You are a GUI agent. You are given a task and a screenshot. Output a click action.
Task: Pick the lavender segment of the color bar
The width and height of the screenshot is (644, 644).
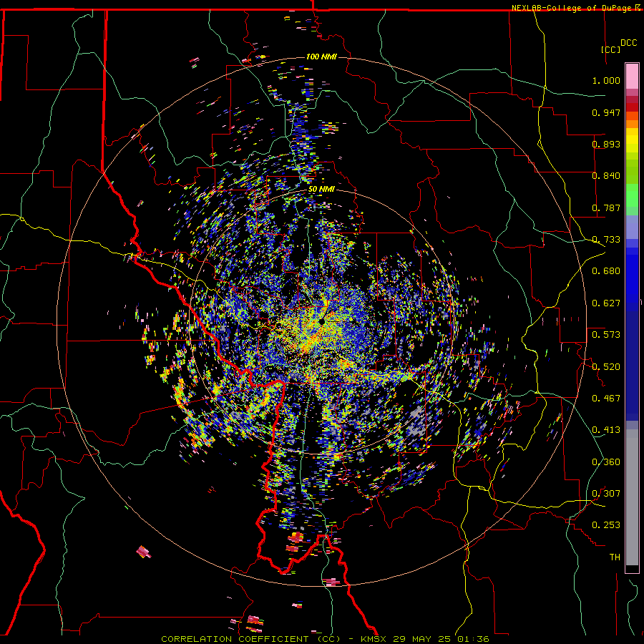632,227
